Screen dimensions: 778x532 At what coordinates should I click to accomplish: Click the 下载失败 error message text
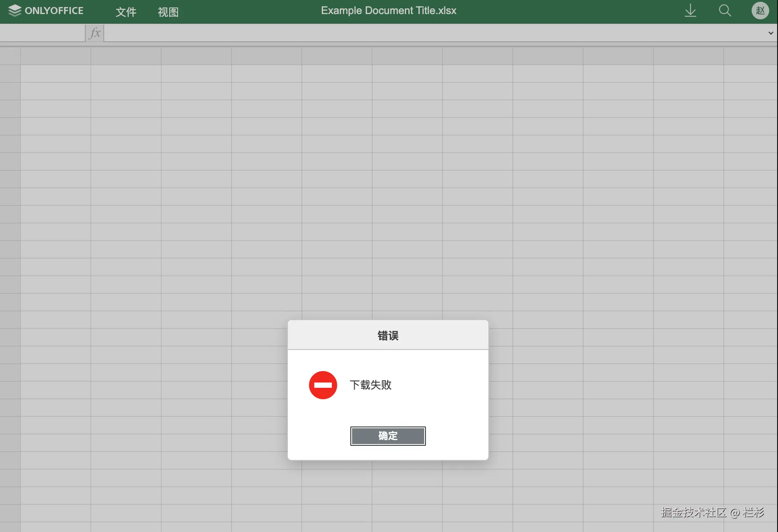tap(371, 385)
